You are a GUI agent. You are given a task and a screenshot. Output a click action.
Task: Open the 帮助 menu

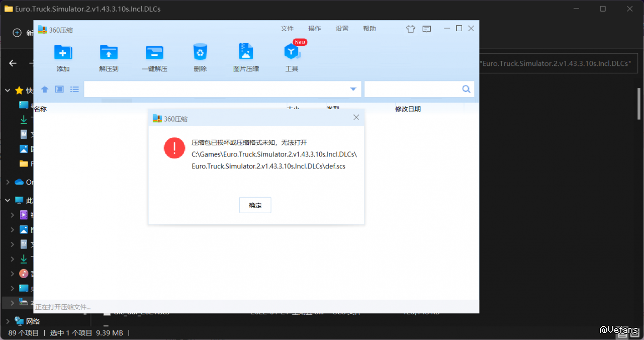point(370,29)
